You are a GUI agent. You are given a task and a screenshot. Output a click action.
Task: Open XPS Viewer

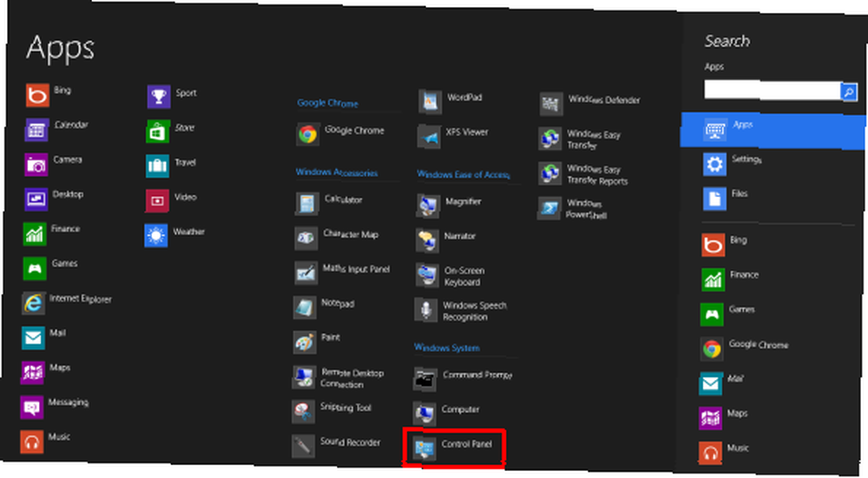[453, 136]
